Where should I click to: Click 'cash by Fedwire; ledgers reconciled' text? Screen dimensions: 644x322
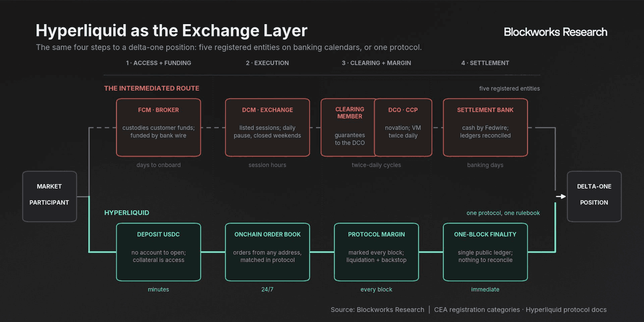(x=485, y=131)
